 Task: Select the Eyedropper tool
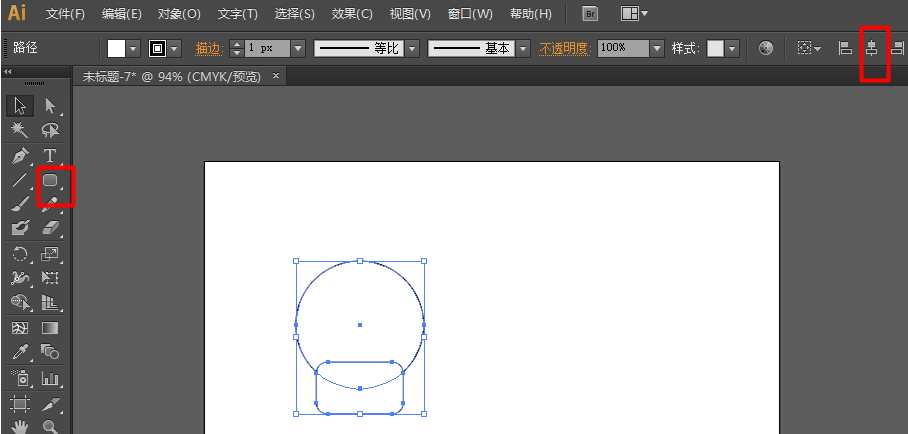click(20, 352)
